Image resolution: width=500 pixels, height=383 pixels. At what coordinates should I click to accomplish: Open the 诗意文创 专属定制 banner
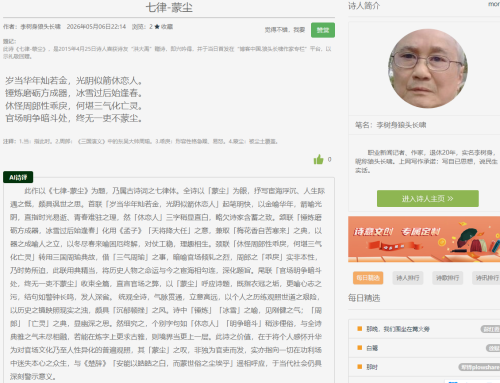(424, 239)
